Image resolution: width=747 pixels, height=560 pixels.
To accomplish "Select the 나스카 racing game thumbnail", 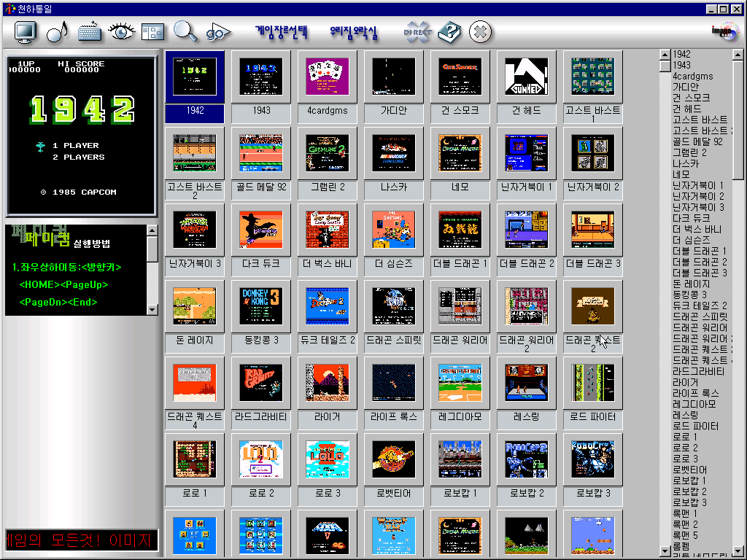I will [x=393, y=153].
